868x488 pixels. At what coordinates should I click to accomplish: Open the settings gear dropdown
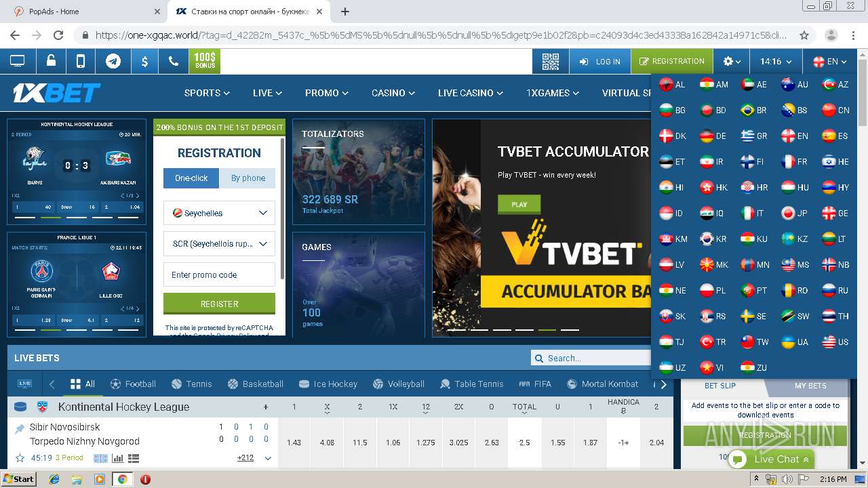pos(732,61)
